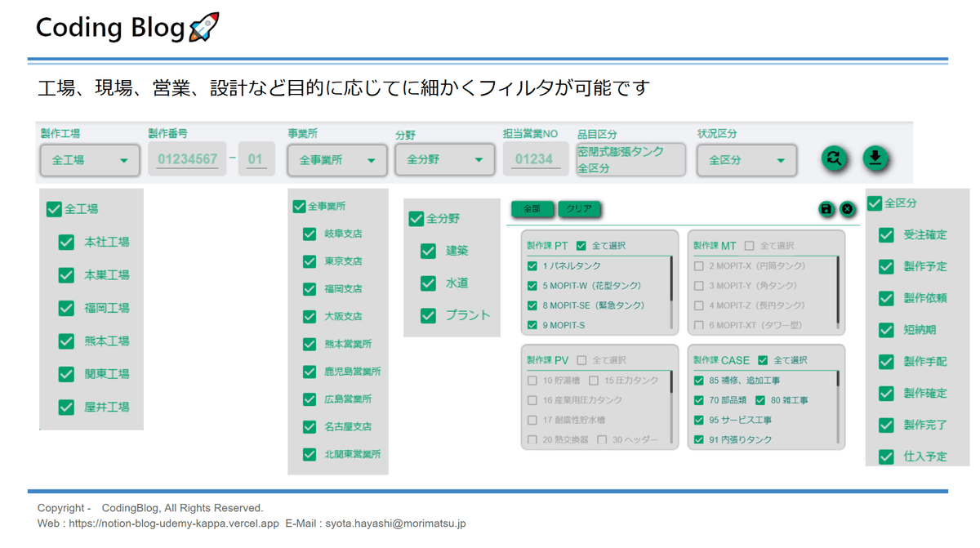Click the green refresh/sync icon button
The image size is (980, 548).
tap(834, 158)
